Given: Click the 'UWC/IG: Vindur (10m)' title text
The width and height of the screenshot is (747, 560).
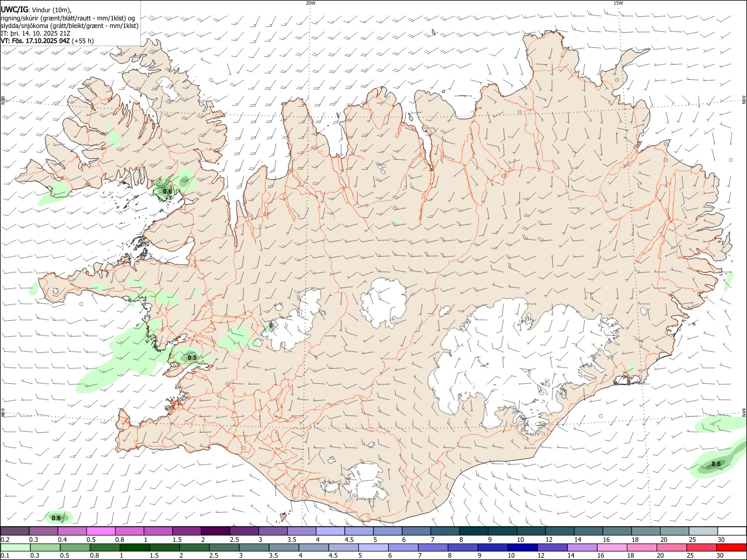Looking at the screenshot, I should (36, 9).
